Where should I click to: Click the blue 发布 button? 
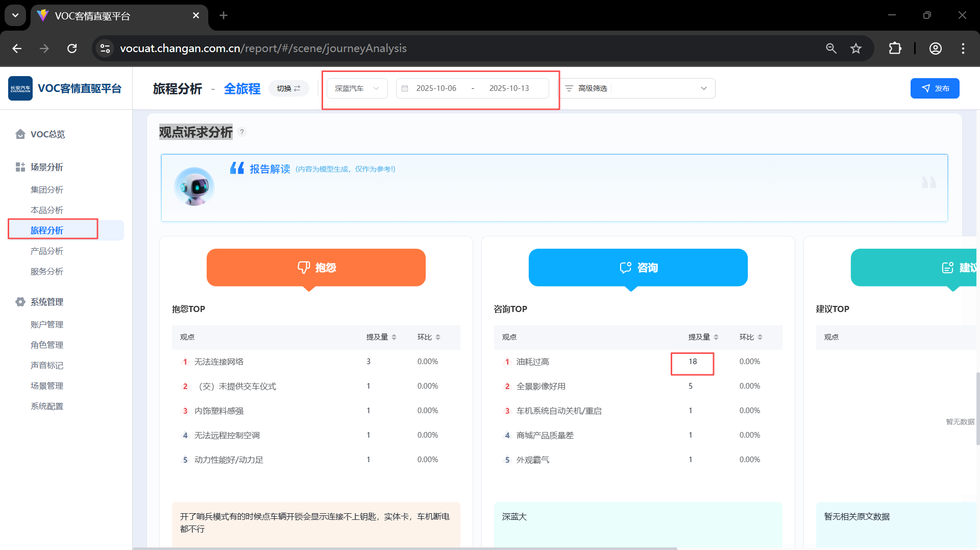(x=935, y=88)
